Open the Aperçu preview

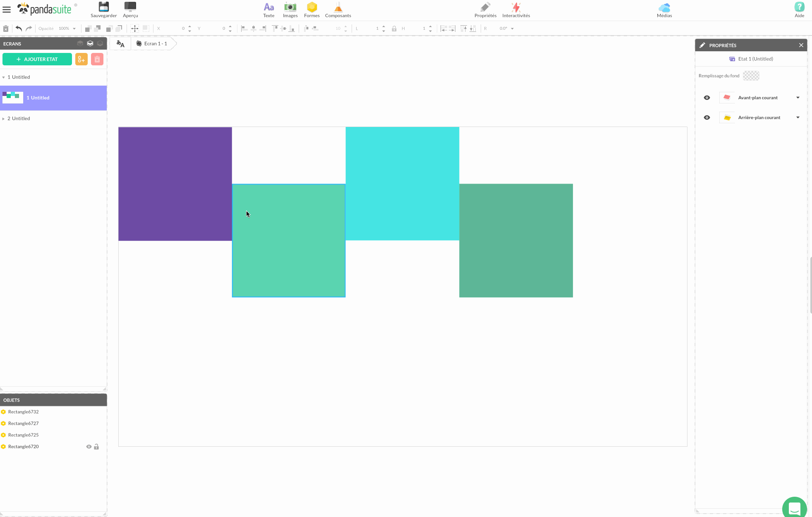(130, 7)
